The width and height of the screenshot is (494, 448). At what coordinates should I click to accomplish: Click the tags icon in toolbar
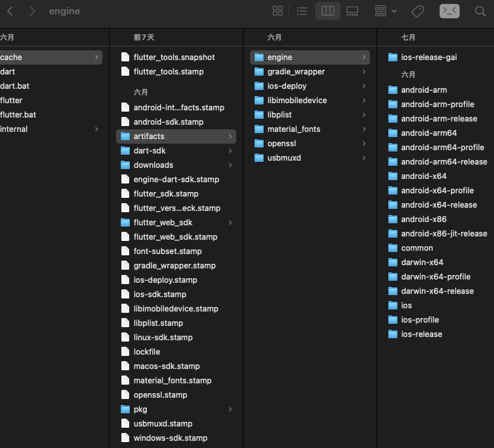coord(418,11)
